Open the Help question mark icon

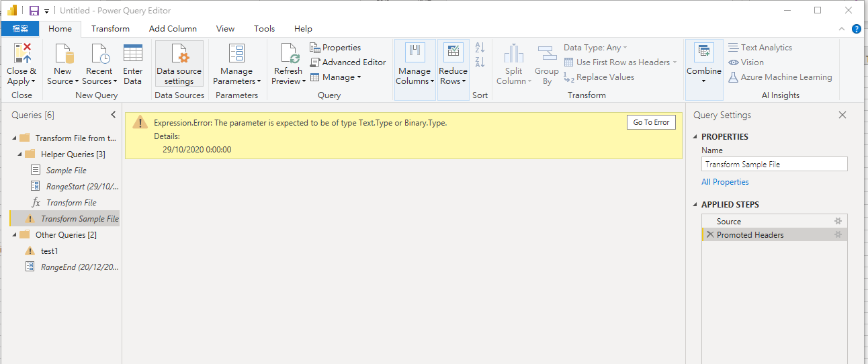point(857,29)
